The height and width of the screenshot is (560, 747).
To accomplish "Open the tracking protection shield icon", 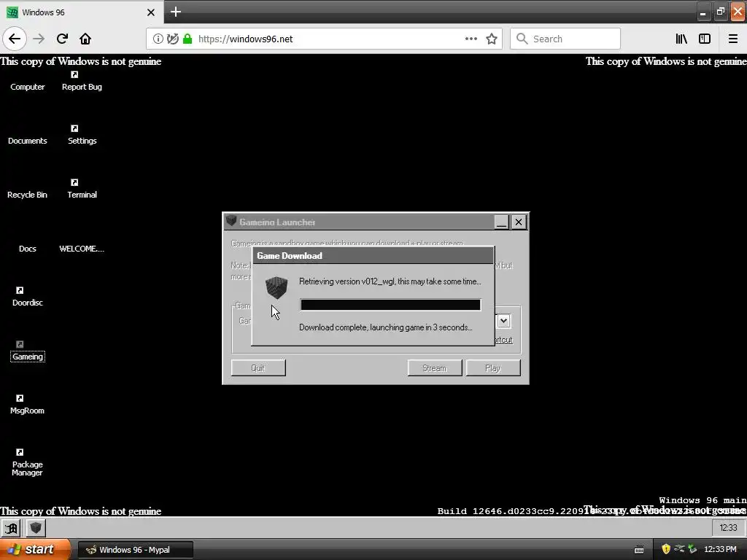I will click(x=173, y=39).
